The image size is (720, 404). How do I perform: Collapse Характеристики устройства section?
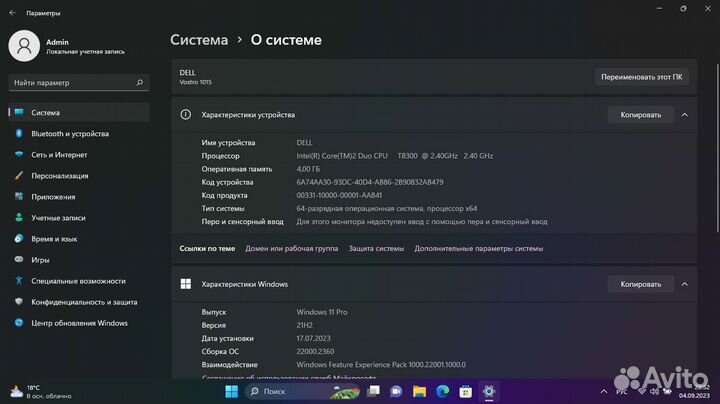point(685,115)
